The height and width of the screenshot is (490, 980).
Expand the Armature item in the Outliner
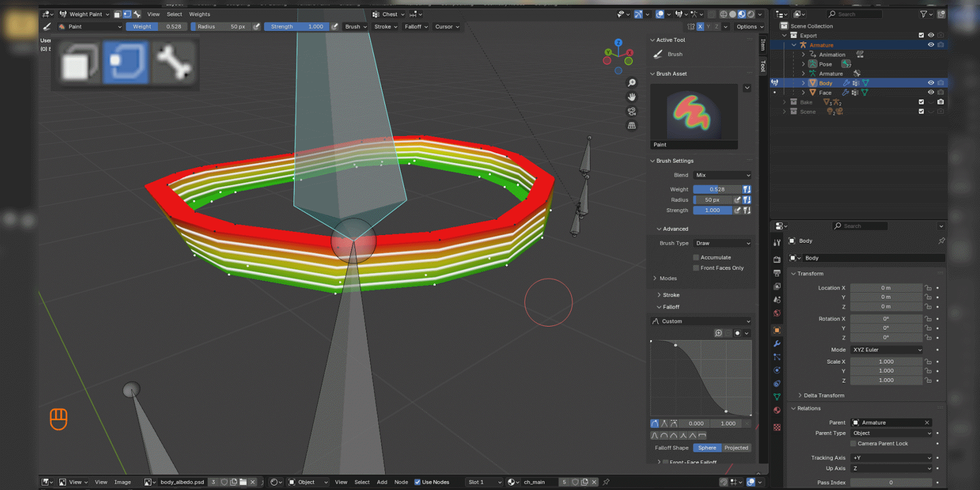click(794, 45)
